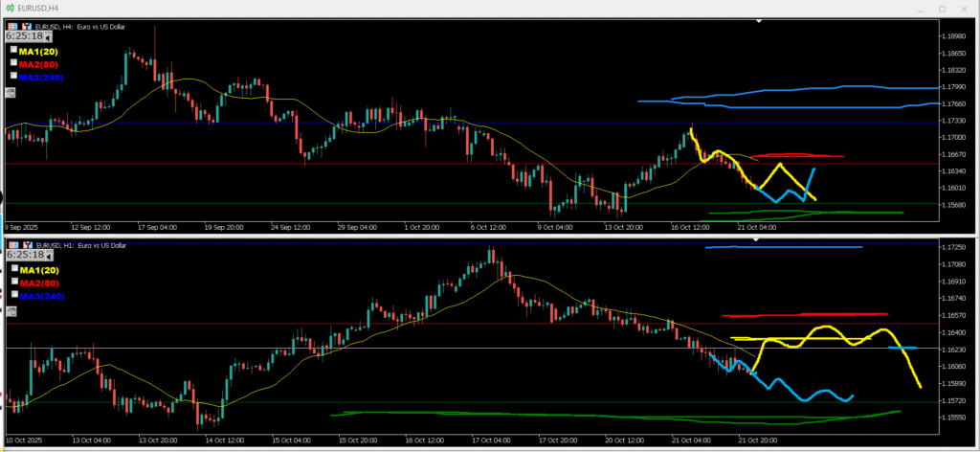The image size is (980, 452).
Task: Click the blue MA3(240) label in H4 chart
Action: click(x=41, y=78)
